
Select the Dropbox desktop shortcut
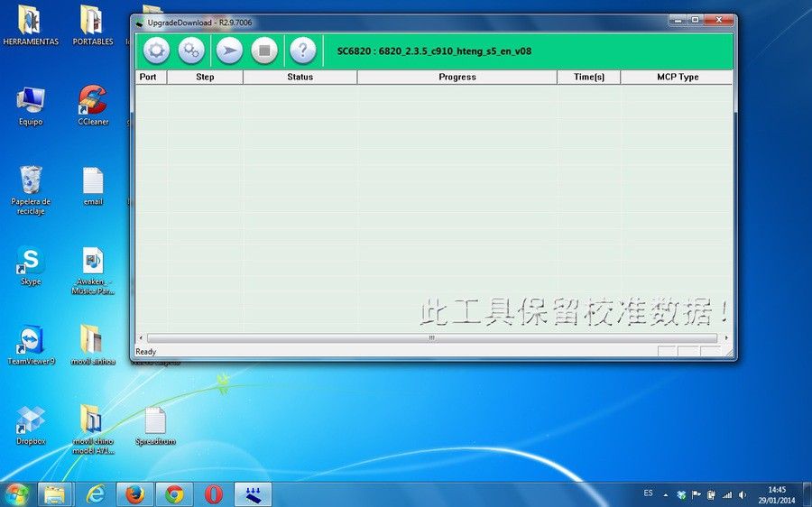click(x=31, y=425)
